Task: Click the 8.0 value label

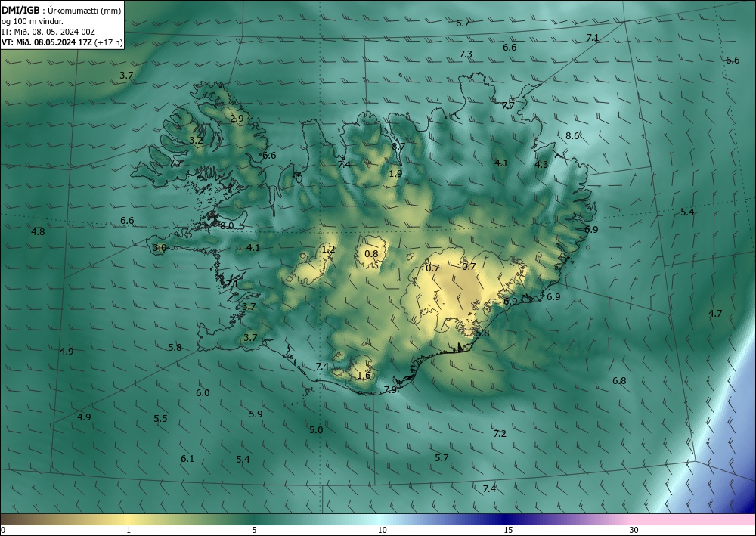Action: click(227, 225)
